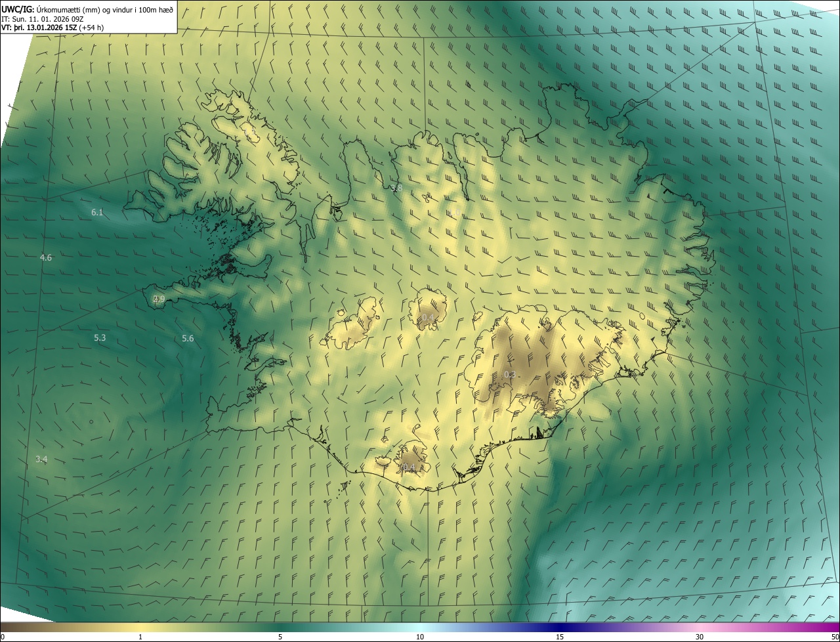
Task: Click the 50 tick label on the colour scale
Action: (835, 637)
